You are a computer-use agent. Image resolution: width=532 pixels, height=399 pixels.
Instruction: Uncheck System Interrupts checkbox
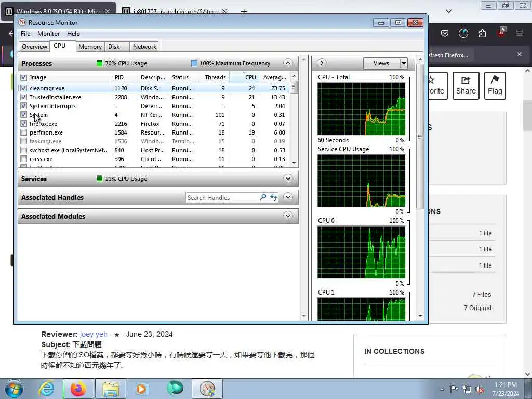[x=23, y=106]
